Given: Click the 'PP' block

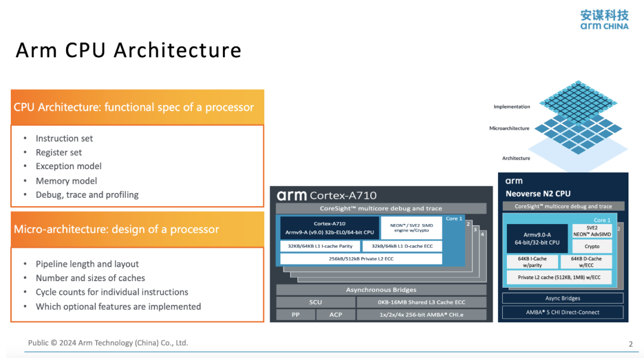Looking at the screenshot, I should pos(295,315).
